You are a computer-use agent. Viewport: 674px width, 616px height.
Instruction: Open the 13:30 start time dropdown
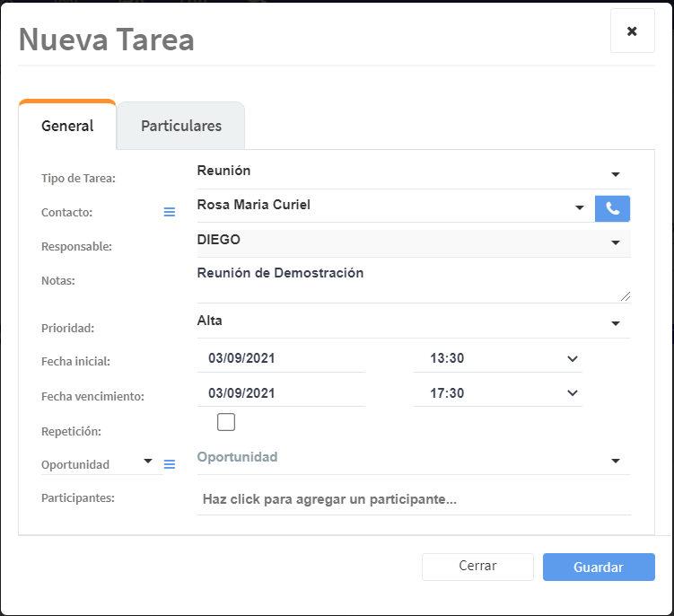click(573, 359)
